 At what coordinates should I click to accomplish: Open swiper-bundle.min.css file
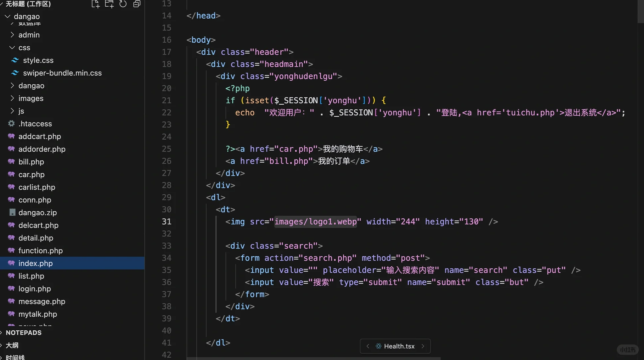click(62, 73)
